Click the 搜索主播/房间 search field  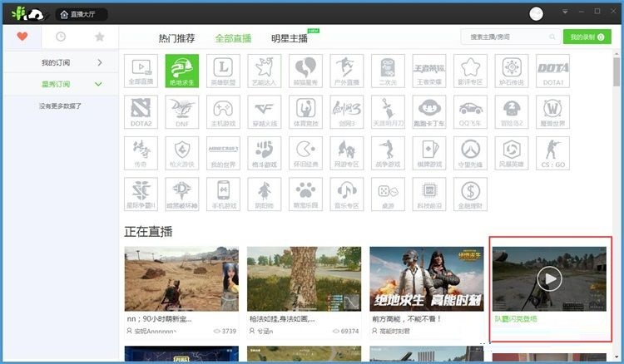pos(506,37)
